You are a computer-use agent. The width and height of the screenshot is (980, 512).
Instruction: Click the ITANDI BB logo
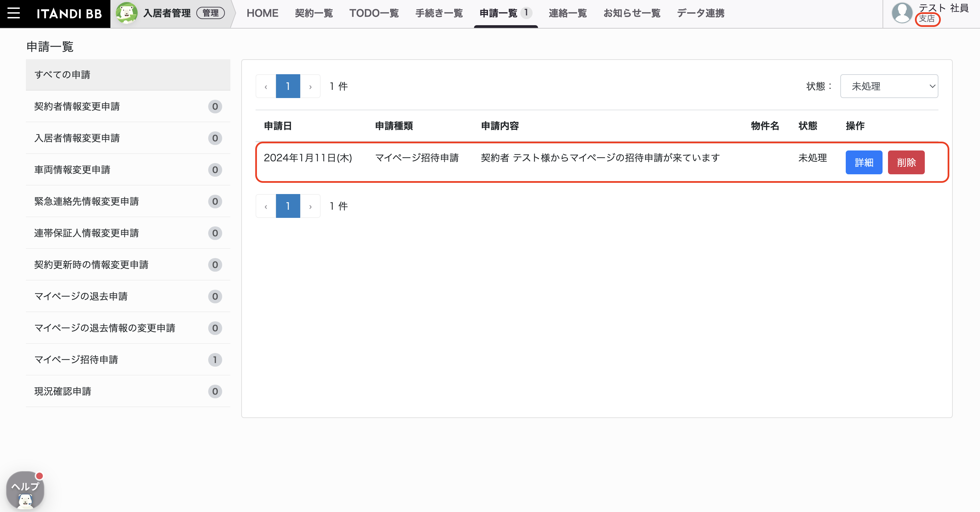pos(69,14)
